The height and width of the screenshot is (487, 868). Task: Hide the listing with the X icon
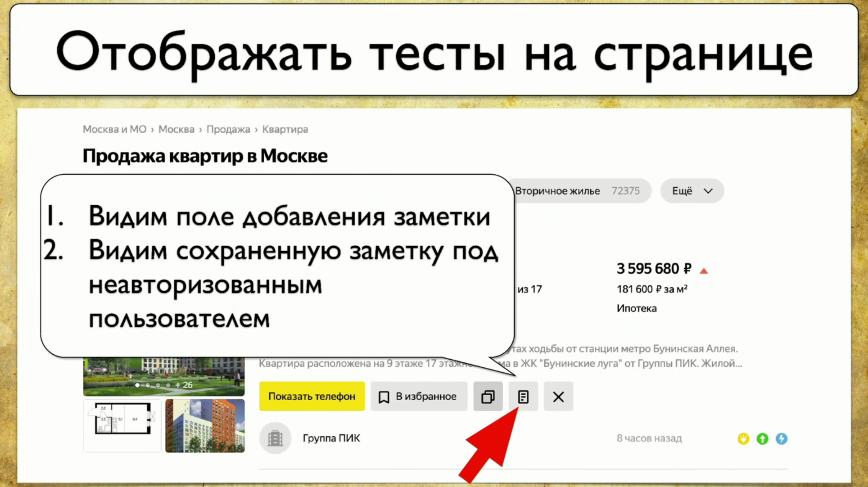pos(558,397)
